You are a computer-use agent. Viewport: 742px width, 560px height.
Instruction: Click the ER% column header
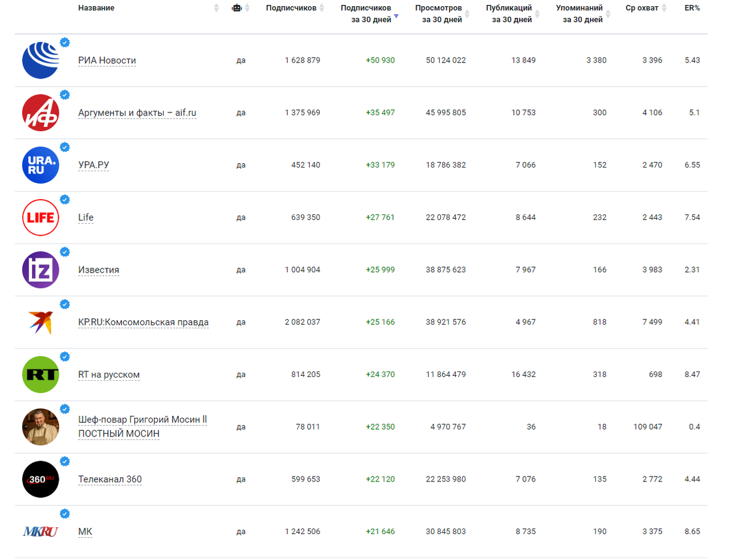(x=692, y=8)
